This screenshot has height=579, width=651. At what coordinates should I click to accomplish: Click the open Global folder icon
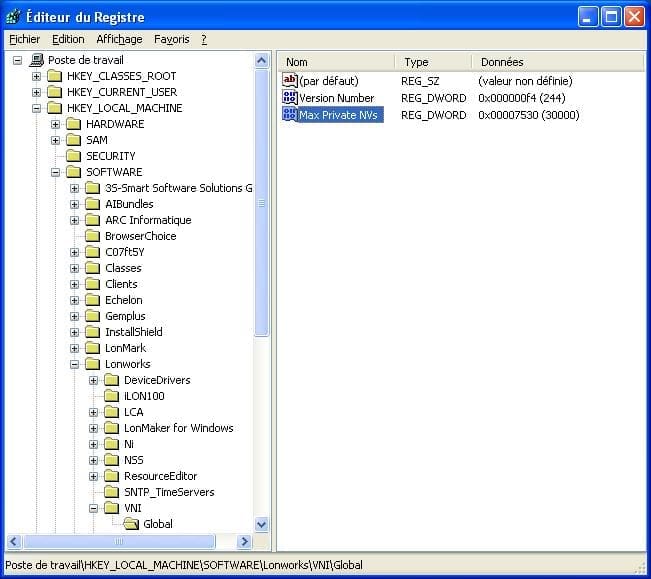pos(130,524)
